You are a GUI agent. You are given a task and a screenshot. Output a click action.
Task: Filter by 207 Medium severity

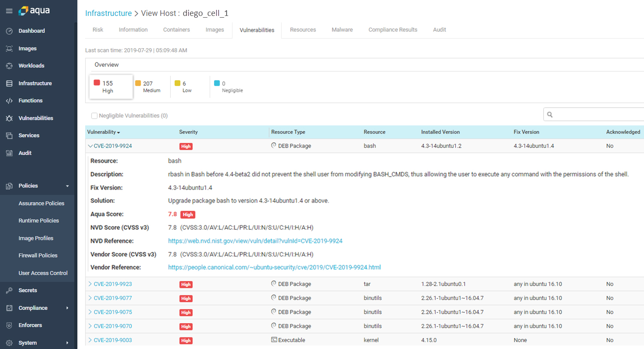click(148, 87)
